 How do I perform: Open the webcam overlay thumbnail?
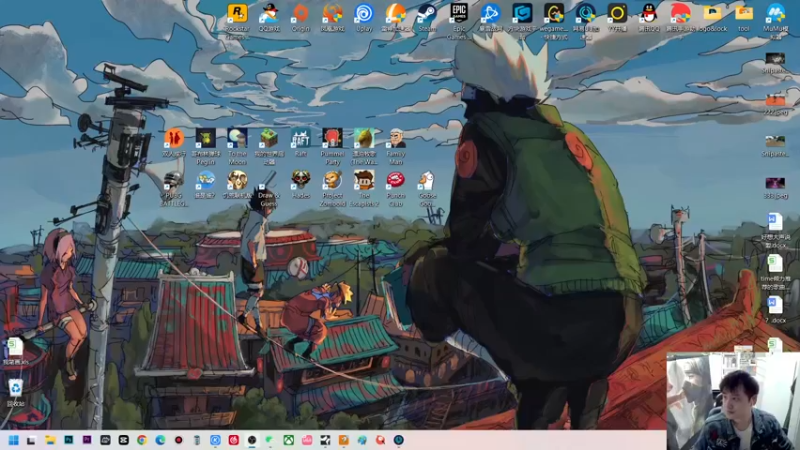coord(733,401)
